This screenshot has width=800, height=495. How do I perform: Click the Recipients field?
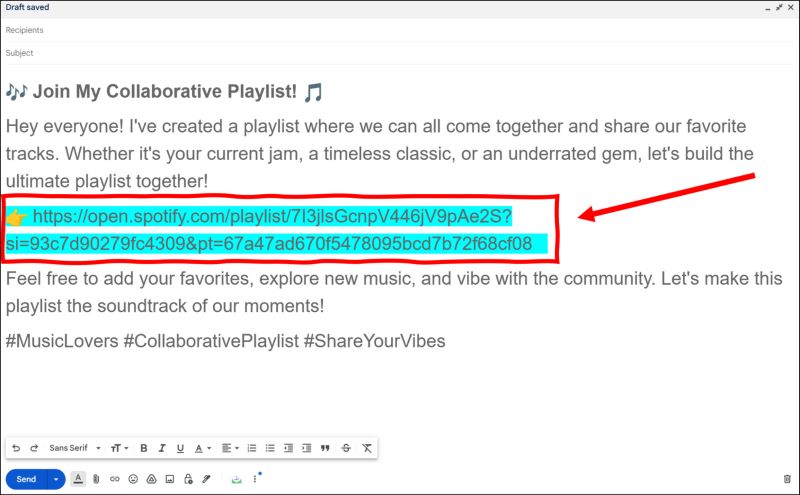point(400,30)
